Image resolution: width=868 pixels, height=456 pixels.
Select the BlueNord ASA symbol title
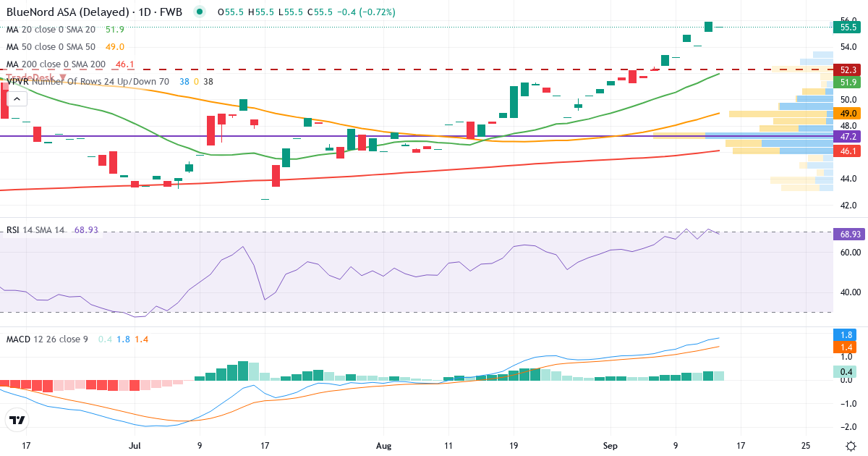point(94,12)
